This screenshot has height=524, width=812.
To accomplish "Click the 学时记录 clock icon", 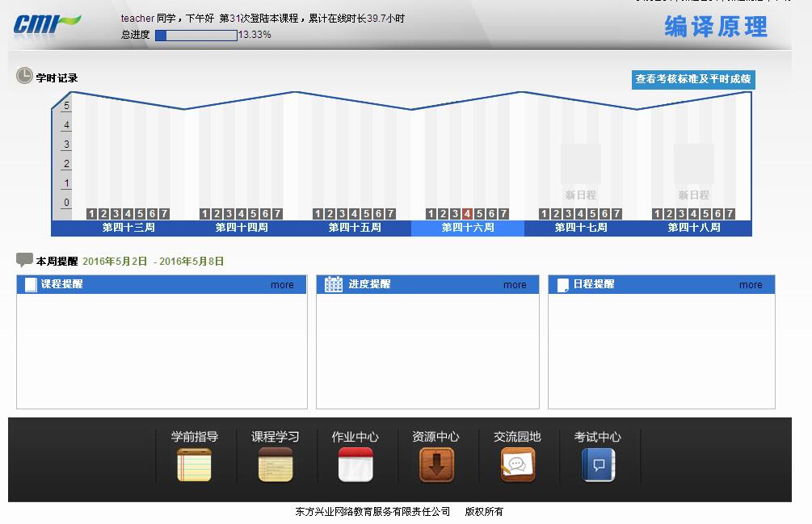I will [24, 77].
